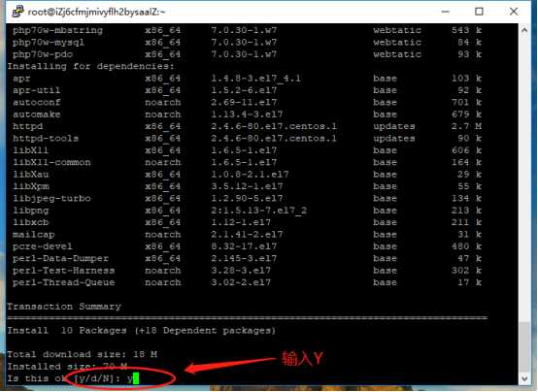This screenshot has width=538, height=392.
Task: Click the scrollbar up arrow
Action: (x=524, y=30)
